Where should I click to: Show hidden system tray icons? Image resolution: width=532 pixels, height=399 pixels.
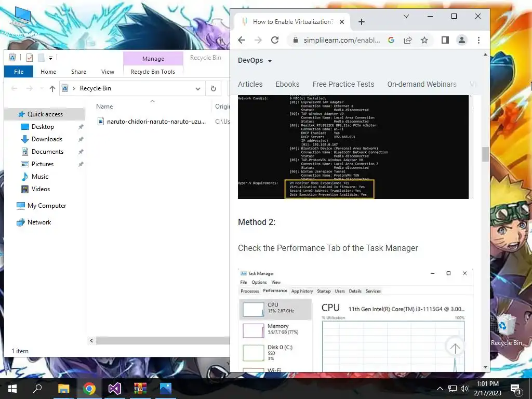[x=440, y=389]
